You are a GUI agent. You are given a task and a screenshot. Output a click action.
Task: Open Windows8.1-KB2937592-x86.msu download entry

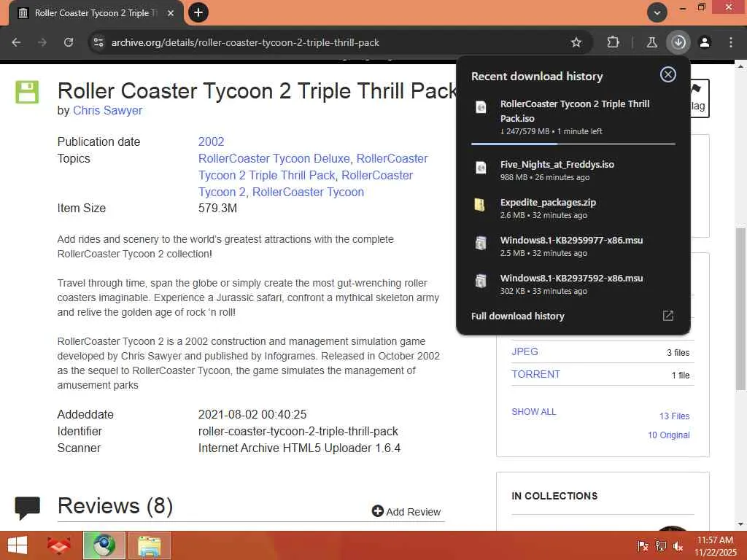[573, 284]
